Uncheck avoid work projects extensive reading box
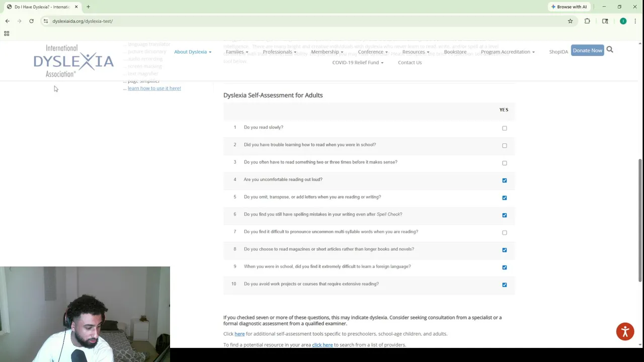 pos(504,285)
